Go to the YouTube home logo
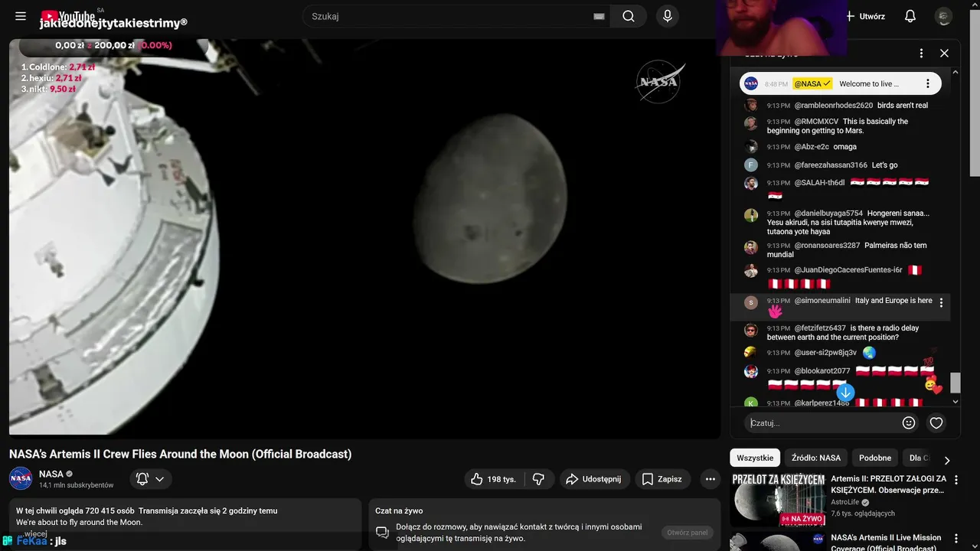The image size is (980, 551). click(x=68, y=16)
